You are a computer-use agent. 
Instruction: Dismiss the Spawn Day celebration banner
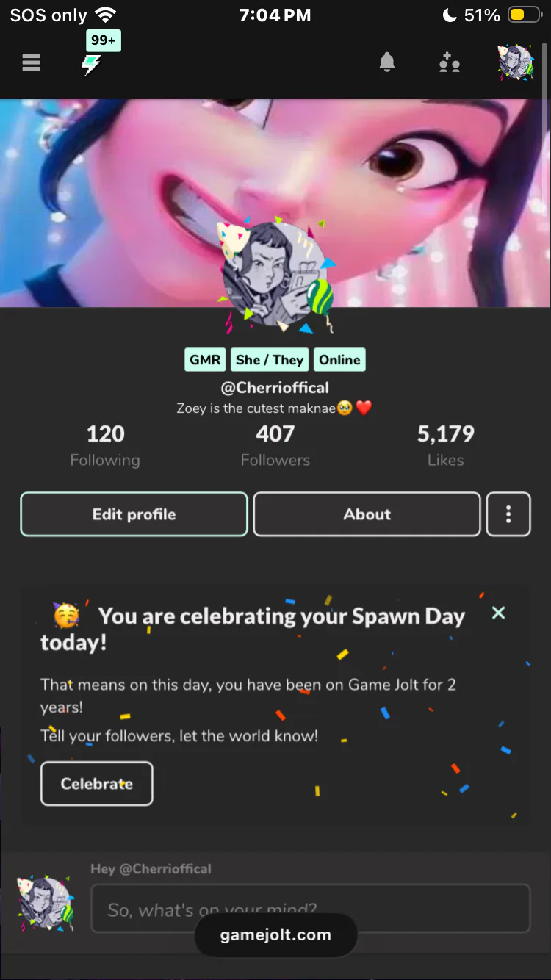(498, 613)
